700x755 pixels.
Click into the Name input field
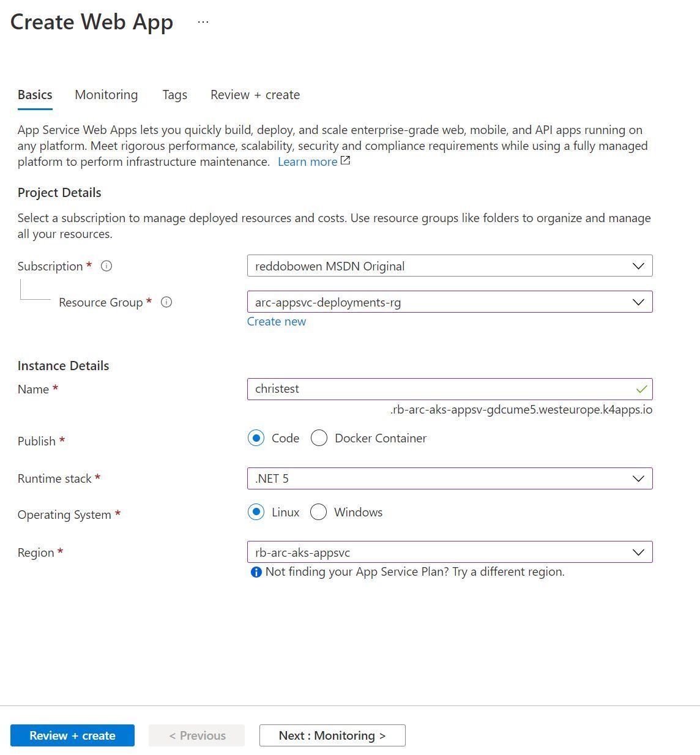click(x=450, y=389)
